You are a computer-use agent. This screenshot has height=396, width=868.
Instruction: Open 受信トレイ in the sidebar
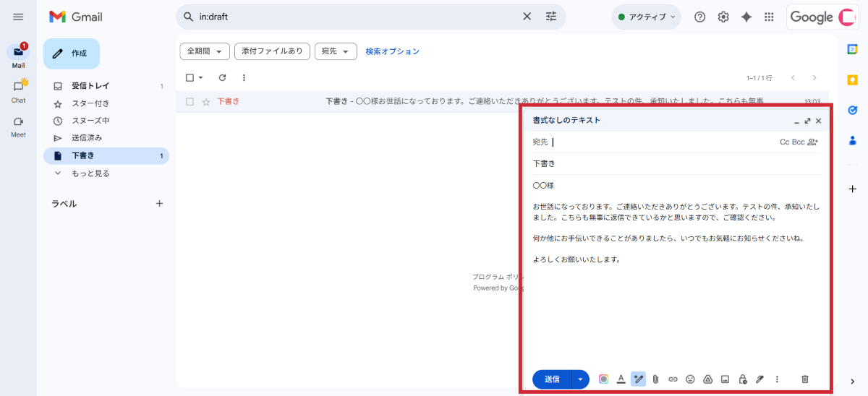coord(90,86)
